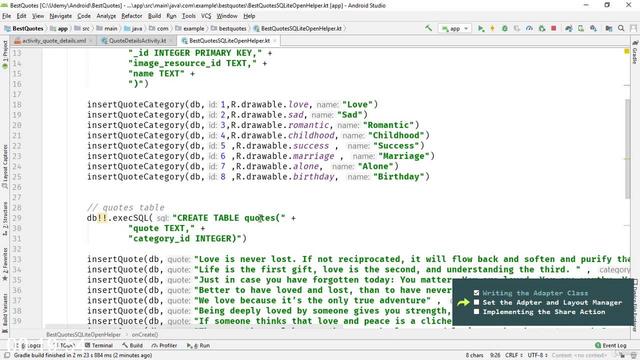Sync project with Gradle files icon

click(x=568, y=28)
